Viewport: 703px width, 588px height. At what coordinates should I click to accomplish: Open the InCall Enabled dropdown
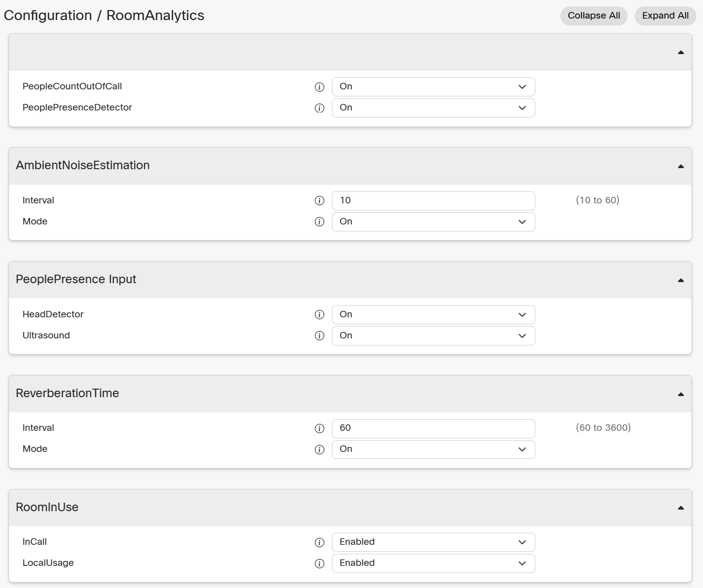click(433, 542)
